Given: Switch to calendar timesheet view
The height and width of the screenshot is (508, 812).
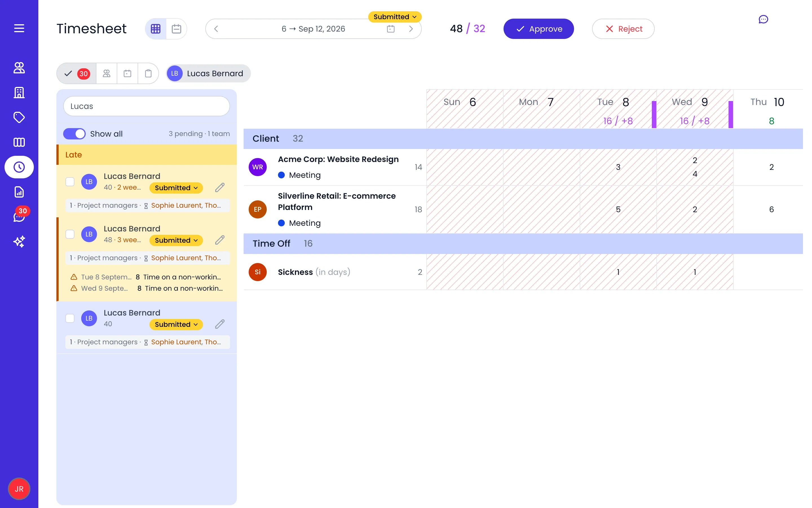Looking at the screenshot, I should pos(176,29).
